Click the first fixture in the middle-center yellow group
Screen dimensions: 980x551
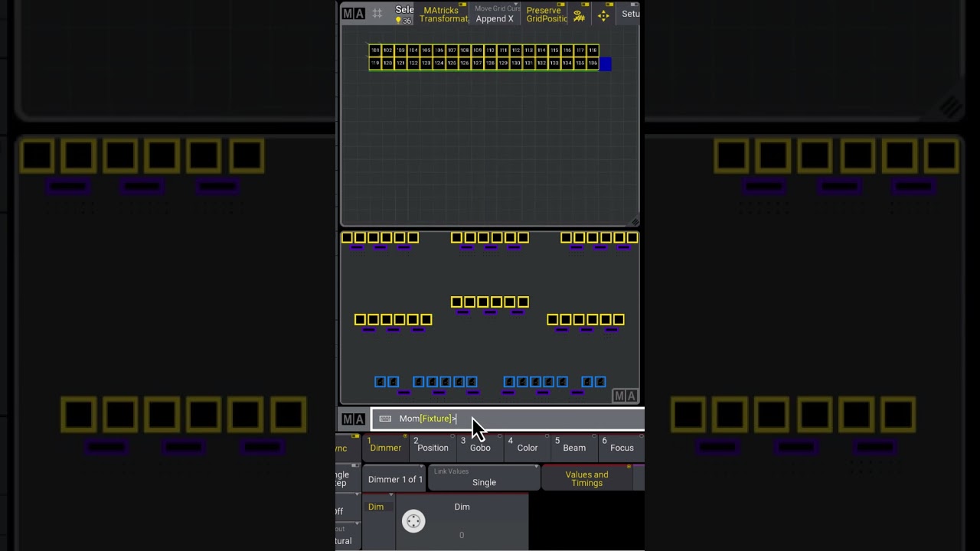(456, 302)
